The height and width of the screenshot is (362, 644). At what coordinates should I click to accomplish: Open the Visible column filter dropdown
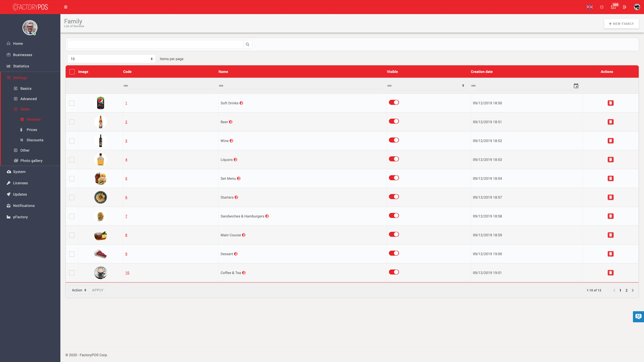429,85
